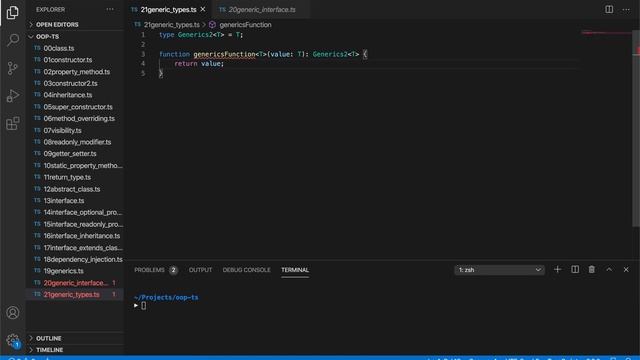The image size is (640, 360).
Task: Switch to the 21generic_types.ts editor tab
Action: (169, 9)
